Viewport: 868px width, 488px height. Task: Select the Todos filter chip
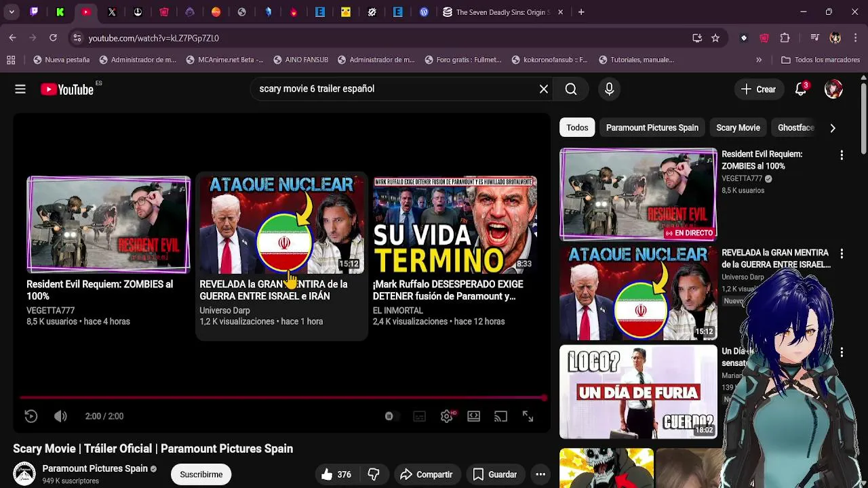pos(577,127)
